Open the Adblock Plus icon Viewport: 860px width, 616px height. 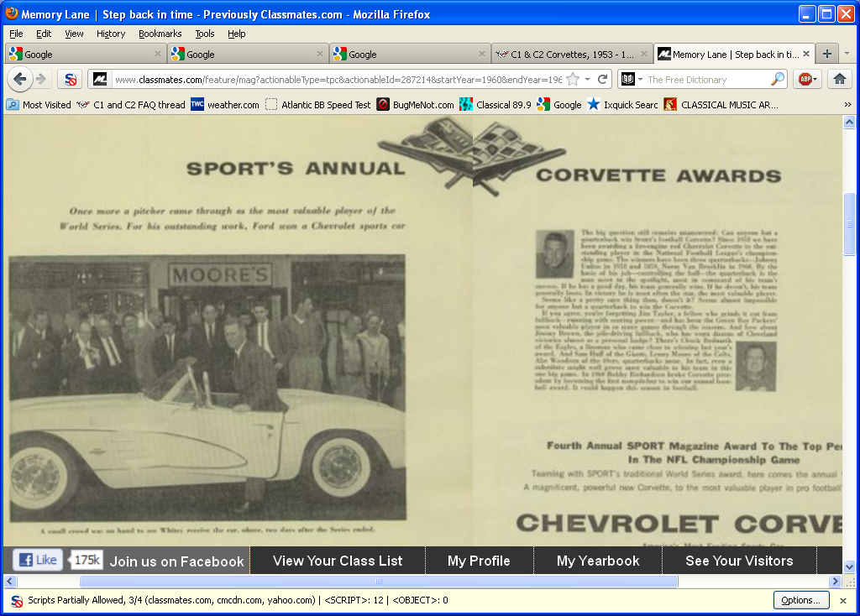click(805, 80)
